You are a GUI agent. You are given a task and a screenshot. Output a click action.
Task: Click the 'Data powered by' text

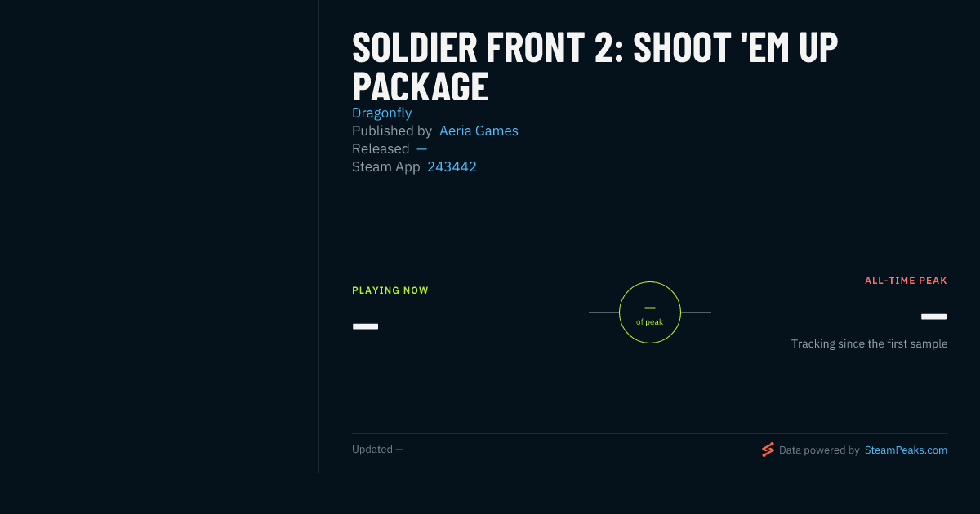coord(819,450)
